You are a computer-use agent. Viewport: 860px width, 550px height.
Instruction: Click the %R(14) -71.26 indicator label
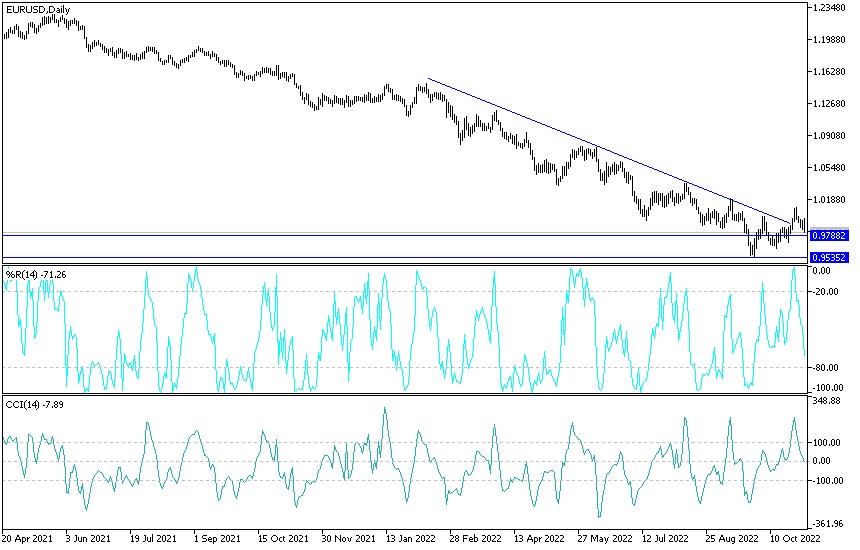(36, 275)
